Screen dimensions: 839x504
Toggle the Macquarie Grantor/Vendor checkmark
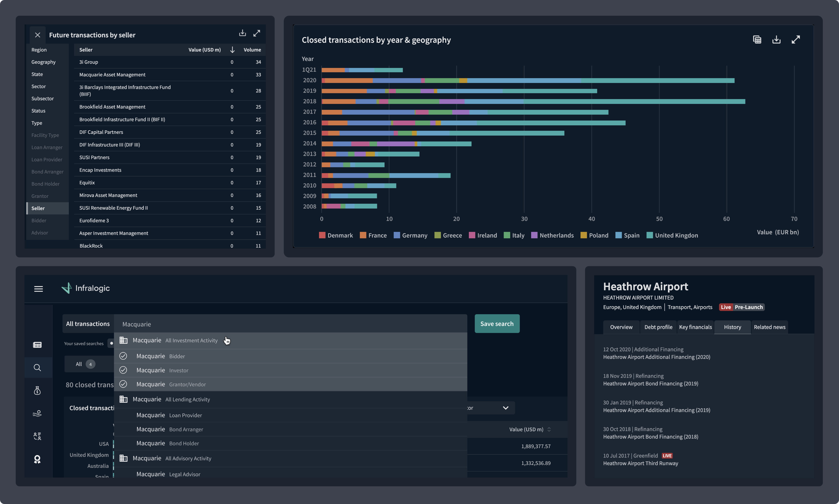(x=123, y=384)
